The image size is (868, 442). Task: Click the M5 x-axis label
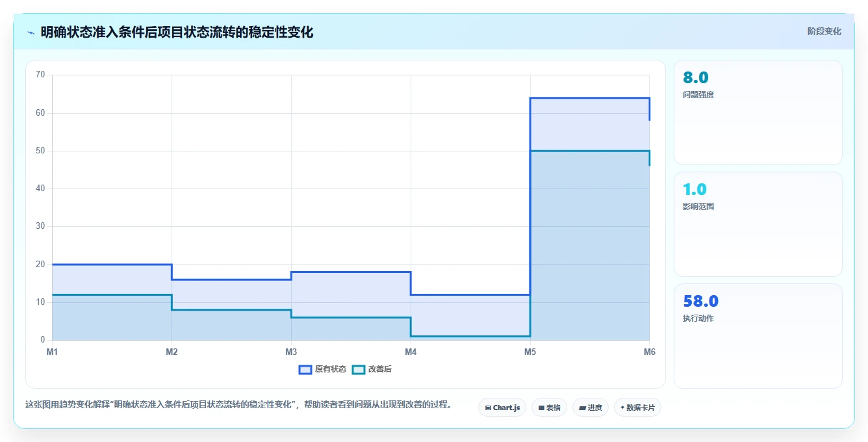[530, 352]
